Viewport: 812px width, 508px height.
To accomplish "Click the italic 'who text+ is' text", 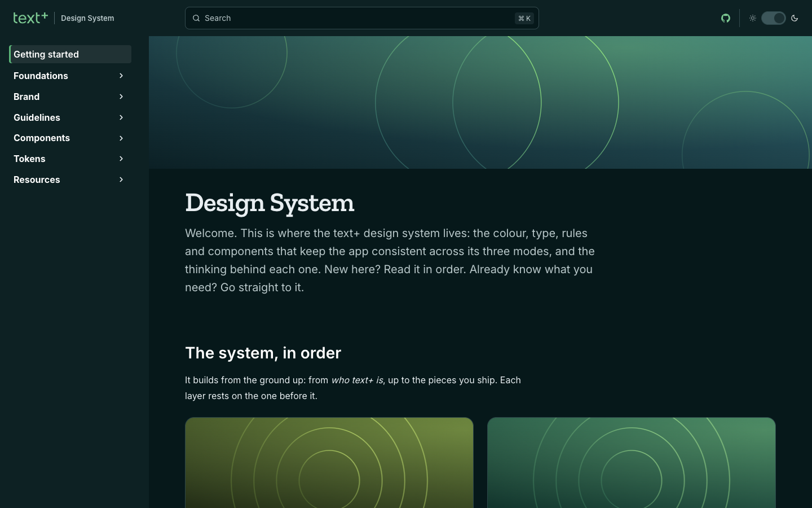I will 357,380.
